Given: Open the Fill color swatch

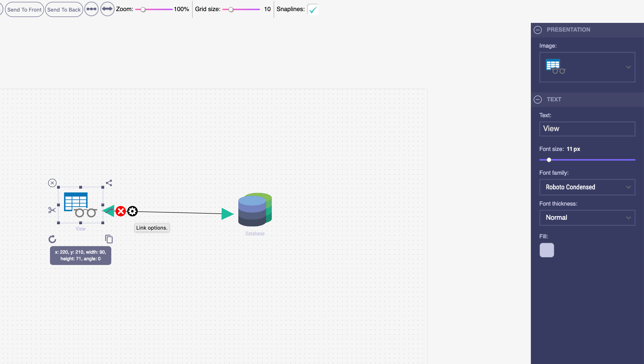Looking at the screenshot, I should point(547,250).
